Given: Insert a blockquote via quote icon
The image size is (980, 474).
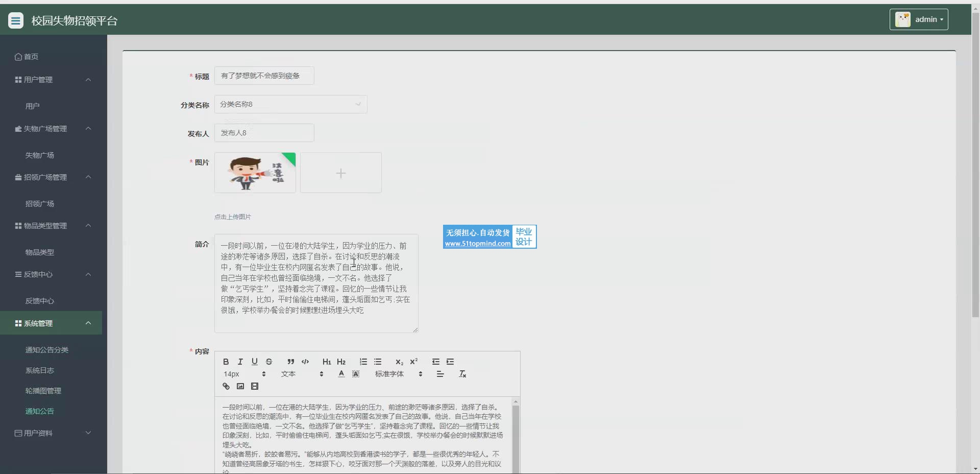Looking at the screenshot, I should click(x=290, y=362).
